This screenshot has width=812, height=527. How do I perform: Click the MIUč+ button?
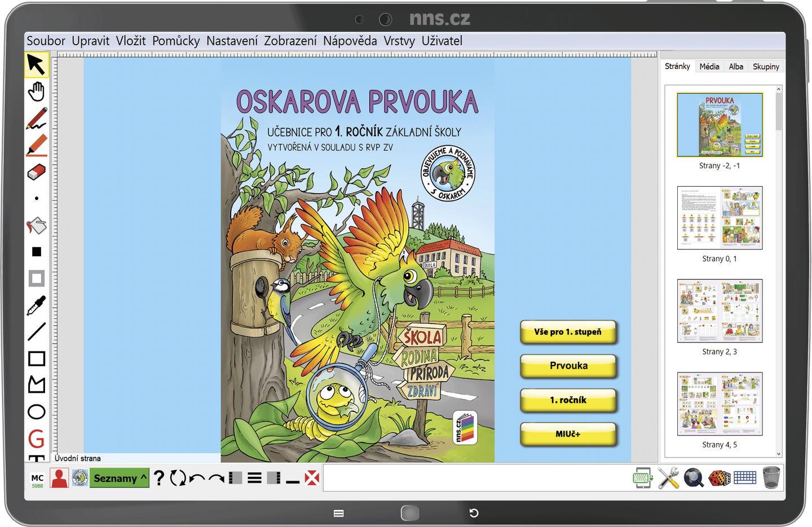568,434
